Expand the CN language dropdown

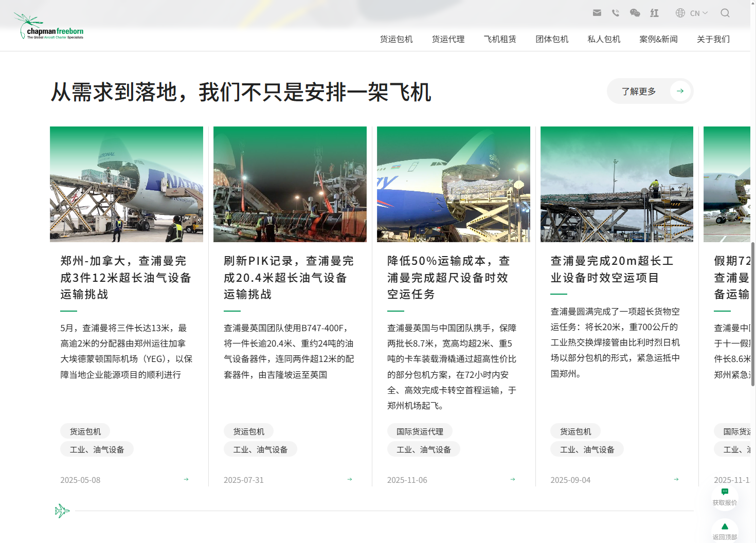coord(692,13)
